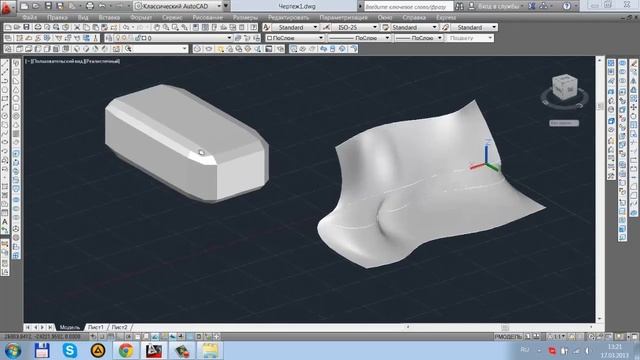640x360 pixels.
Task: Click the binoculars search icon
Action: 460,6
